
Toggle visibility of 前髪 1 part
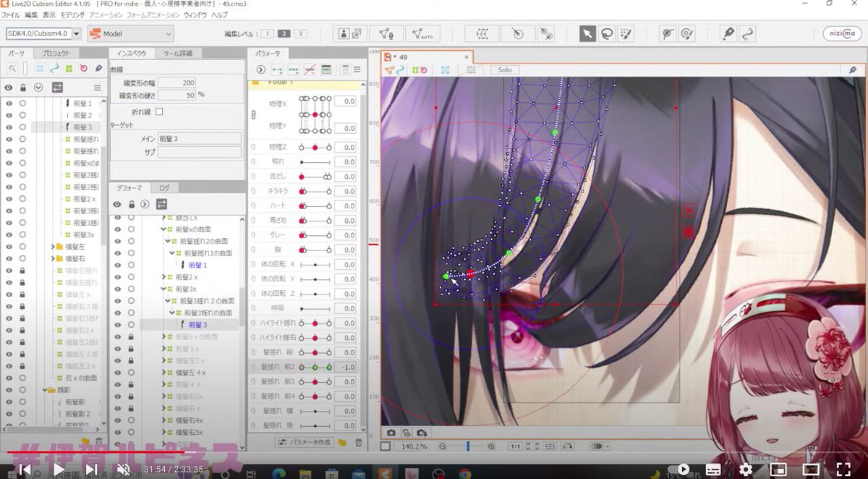(x=9, y=103)
